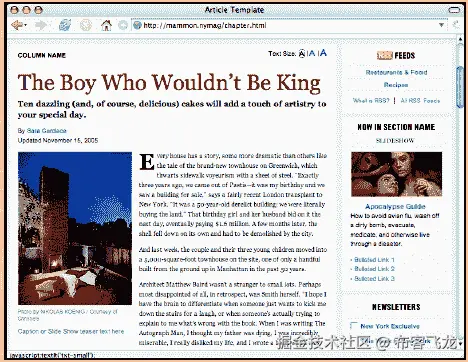468x362 pixels.
Task: Click the townhouse article photo
Action: coord(75,228)
